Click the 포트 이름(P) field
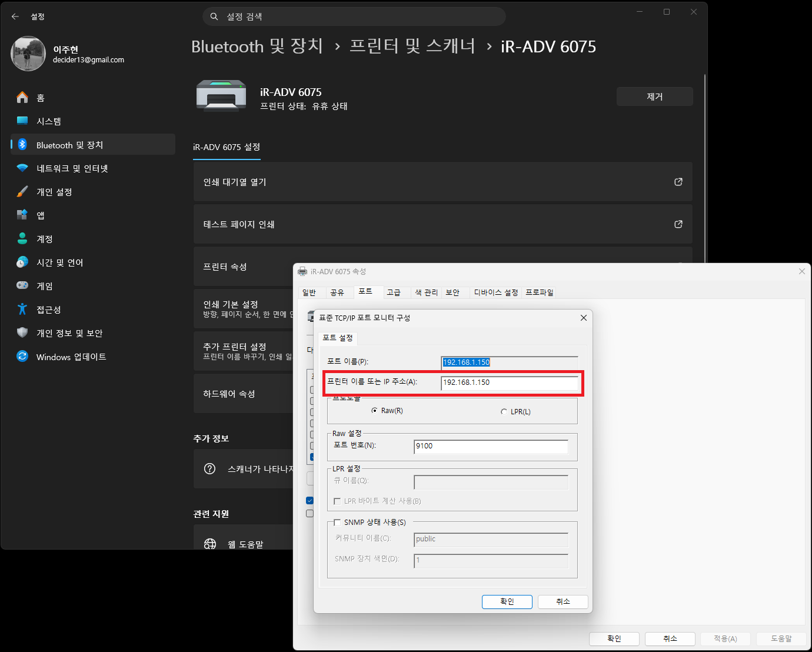Viewport: 812px width, 652px height. pos(510,362)
